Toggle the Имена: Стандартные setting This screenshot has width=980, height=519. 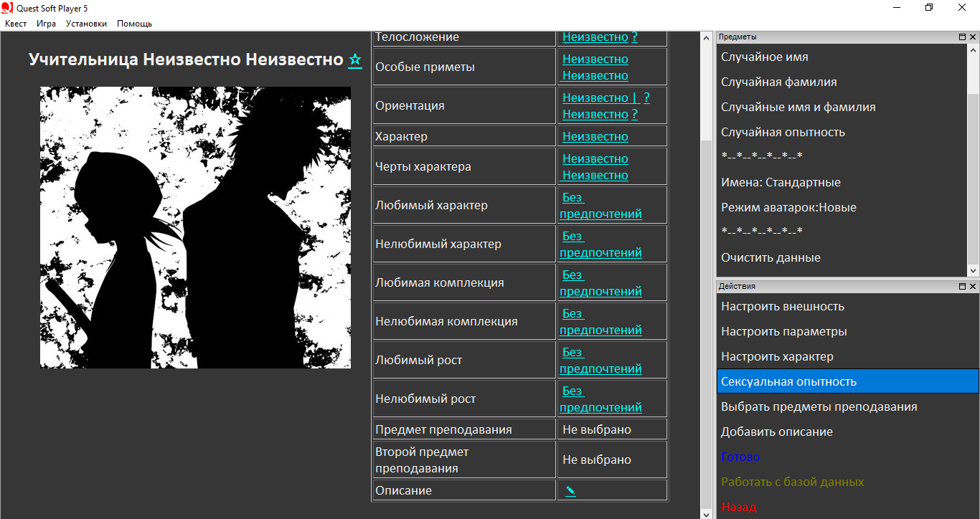coord(781,182)
